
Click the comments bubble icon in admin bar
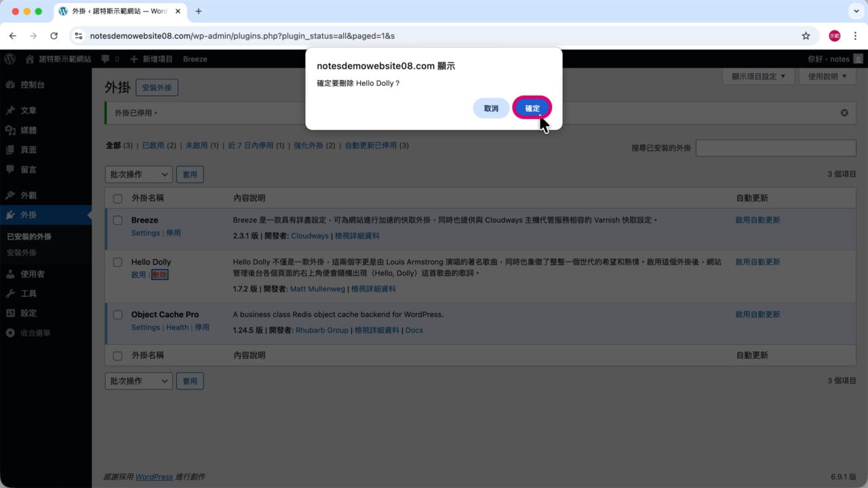(x=106, y=59)
